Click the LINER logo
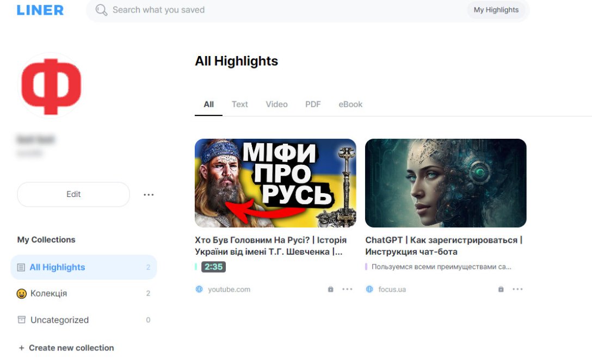 click(x=40, y=10)
